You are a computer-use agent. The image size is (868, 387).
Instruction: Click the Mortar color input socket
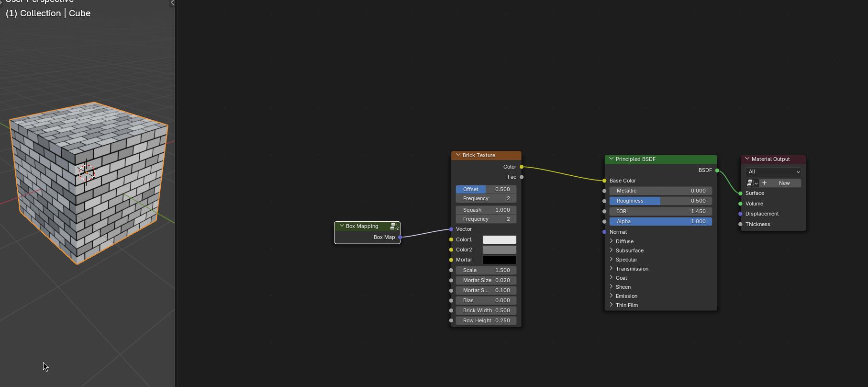(x=451, y=260)
